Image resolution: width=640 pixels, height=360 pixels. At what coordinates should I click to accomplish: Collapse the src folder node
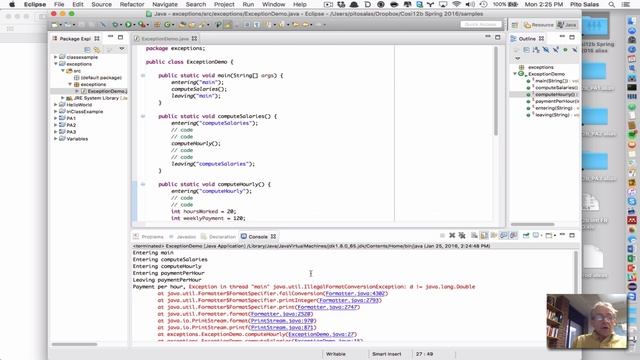pyautogui.click(x=63, y=71)
